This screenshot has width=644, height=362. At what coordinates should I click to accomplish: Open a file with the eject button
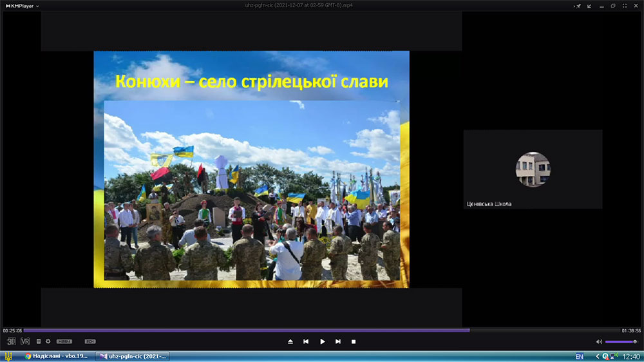pyautogui.click(x=290, y=341)
